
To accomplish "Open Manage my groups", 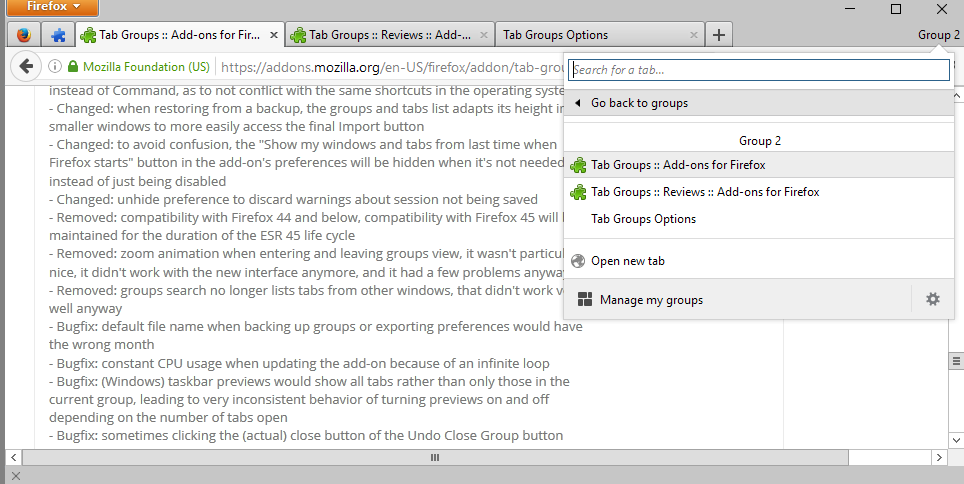I will (738, 300).
